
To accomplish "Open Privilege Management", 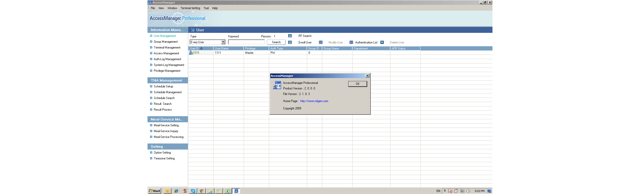I will 167,71.
